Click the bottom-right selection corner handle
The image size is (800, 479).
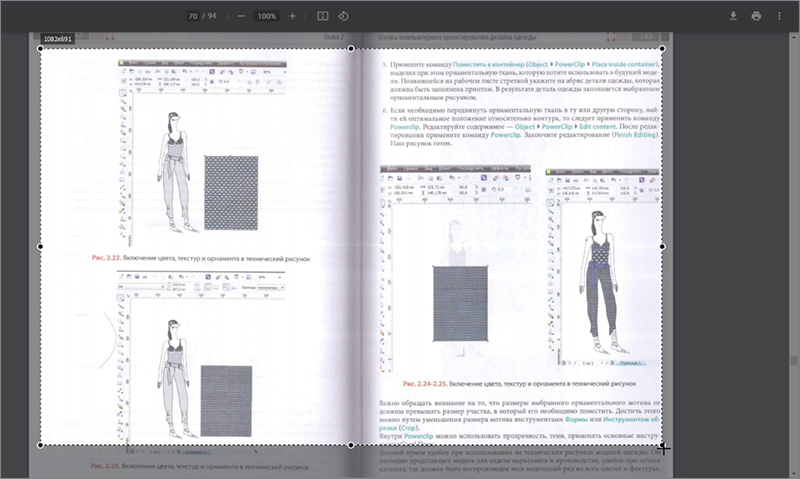(662, 445)
